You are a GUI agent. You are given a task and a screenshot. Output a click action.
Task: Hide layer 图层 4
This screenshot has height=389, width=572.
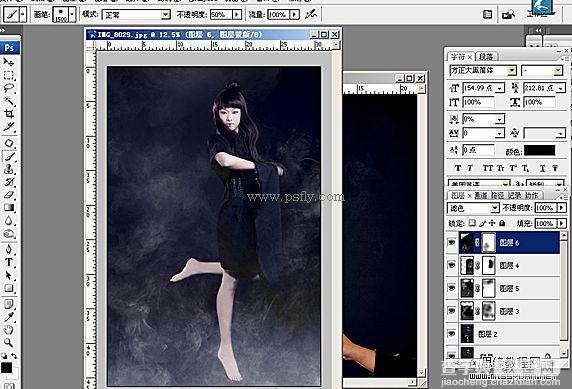(x=452, y=265)
